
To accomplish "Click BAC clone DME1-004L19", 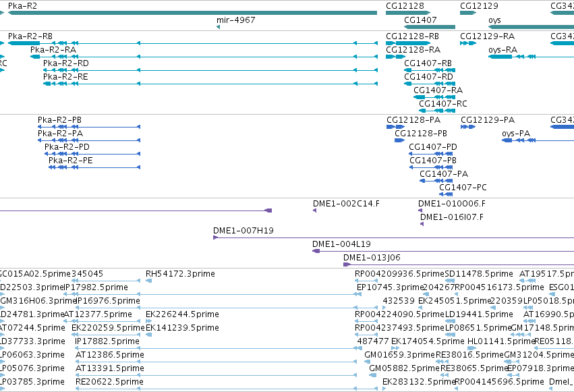I will (341, 244).
